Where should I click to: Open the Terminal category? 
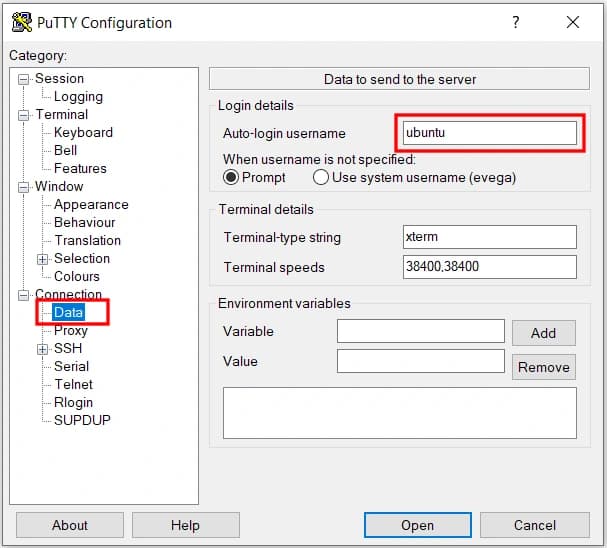[x=62, y=115]
